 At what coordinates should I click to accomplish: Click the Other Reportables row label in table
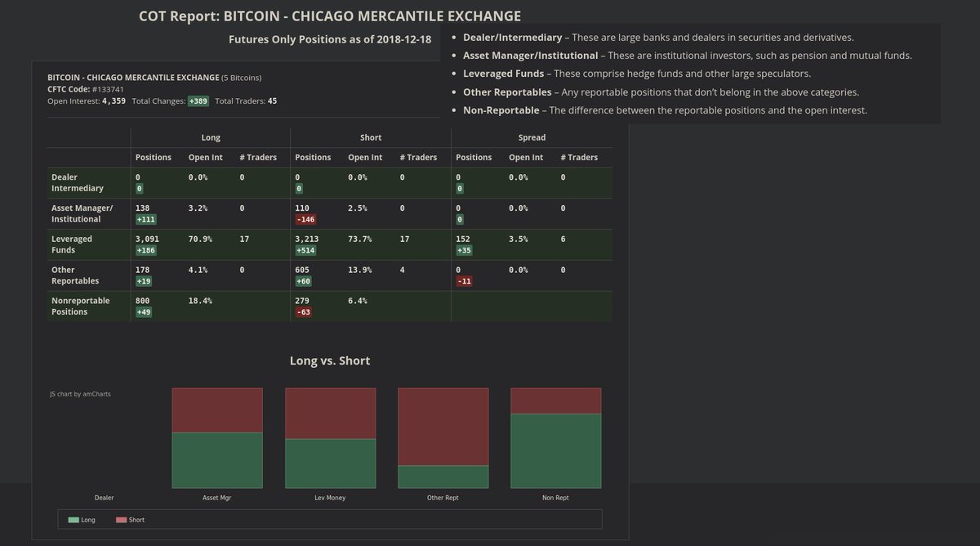(x=75, y=275)
